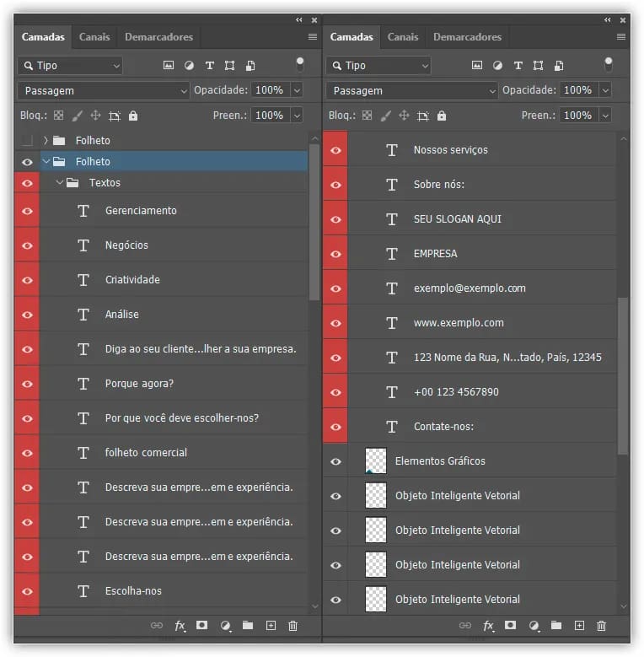Toggle layer filter switch in left panel
644x657 pixels.
[299, 64]
